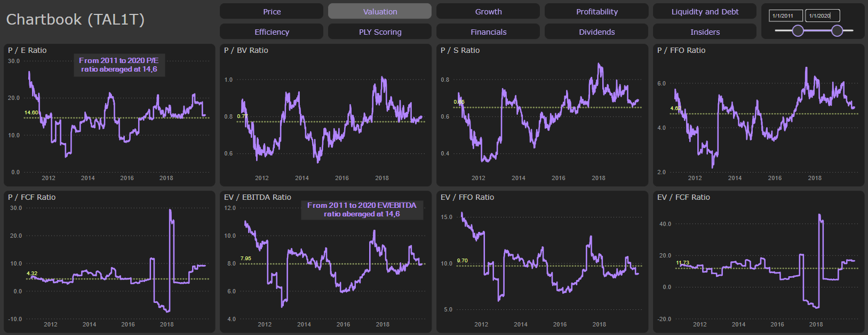Click the EV/EBITDA average annotation box
The width and height of the screenshot is (868, 335).
[x=362, y=209]
